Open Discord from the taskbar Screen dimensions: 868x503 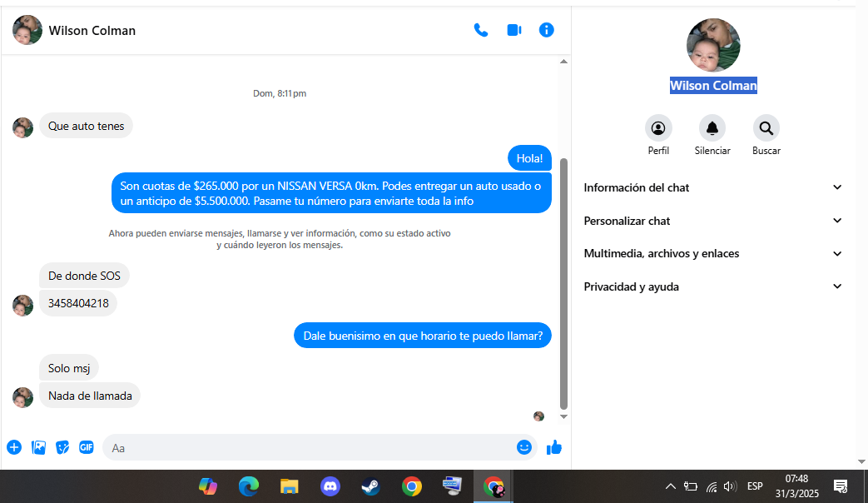(330, 486)
